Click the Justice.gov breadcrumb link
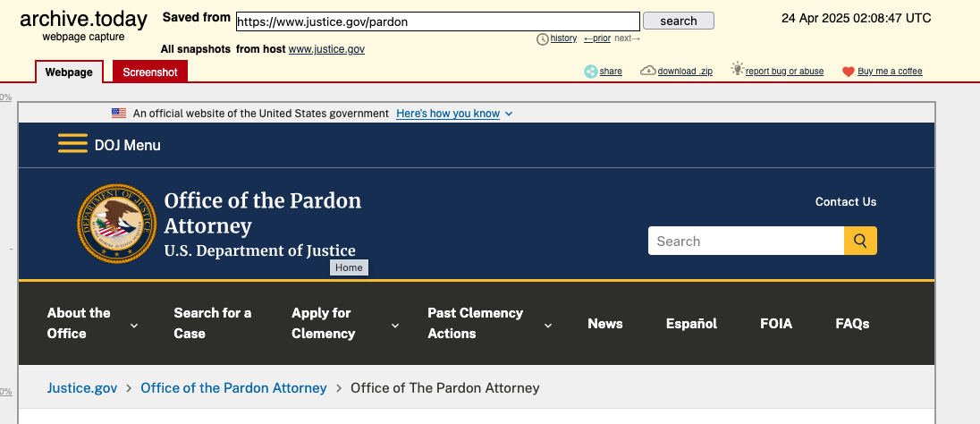Screen dimensions: 980x424 (82, 387)
